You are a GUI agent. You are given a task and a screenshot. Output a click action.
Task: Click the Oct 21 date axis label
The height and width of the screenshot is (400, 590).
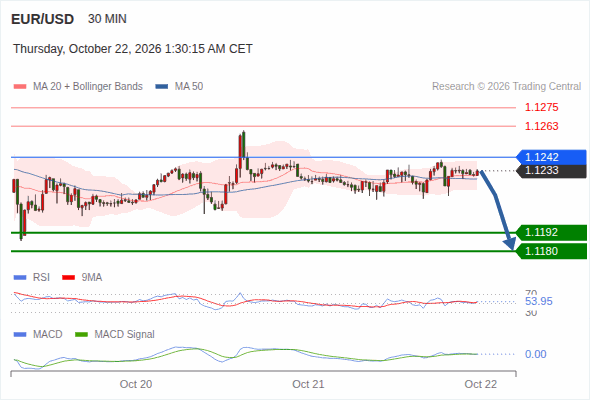pyautogui.click(x=308, y=384)
